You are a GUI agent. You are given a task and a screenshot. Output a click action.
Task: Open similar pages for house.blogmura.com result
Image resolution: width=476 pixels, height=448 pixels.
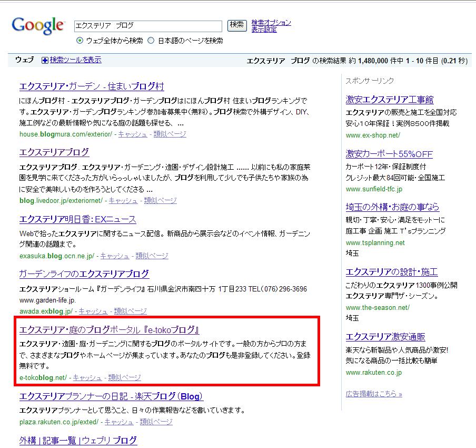(170, 134)
